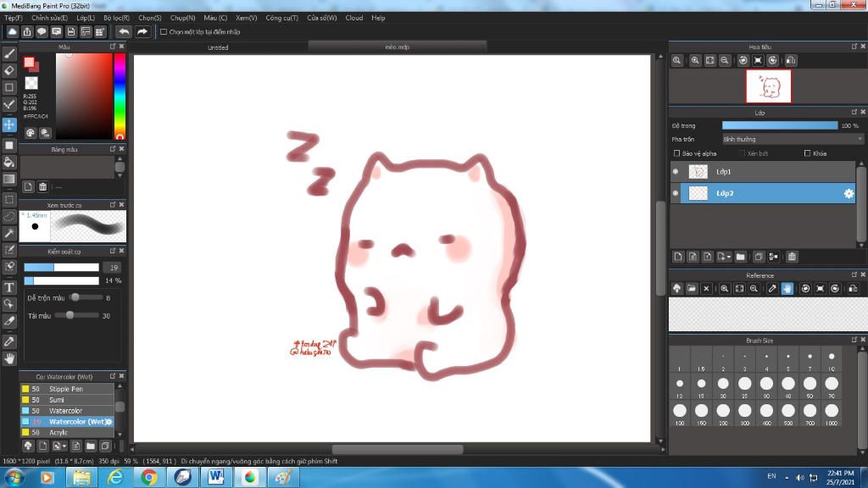Enable the Khóa lock checkbox
The image size is (868, 488).
pyautogui.click(x=807, y=153)
